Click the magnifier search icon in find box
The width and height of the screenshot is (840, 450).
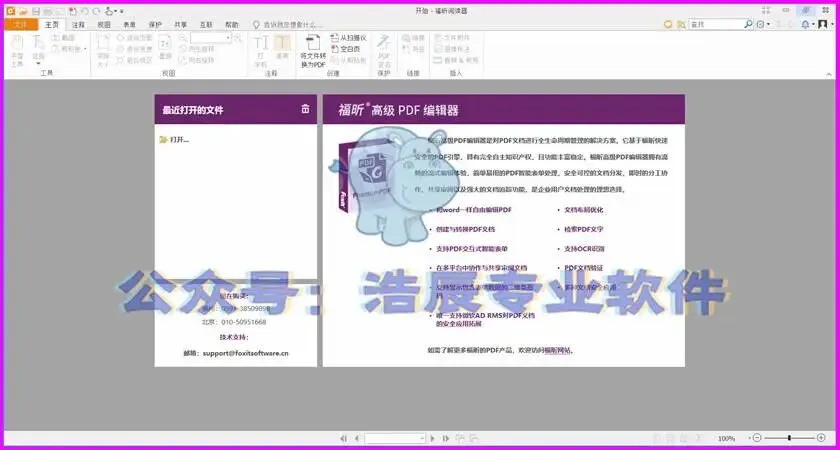(748, 25)
